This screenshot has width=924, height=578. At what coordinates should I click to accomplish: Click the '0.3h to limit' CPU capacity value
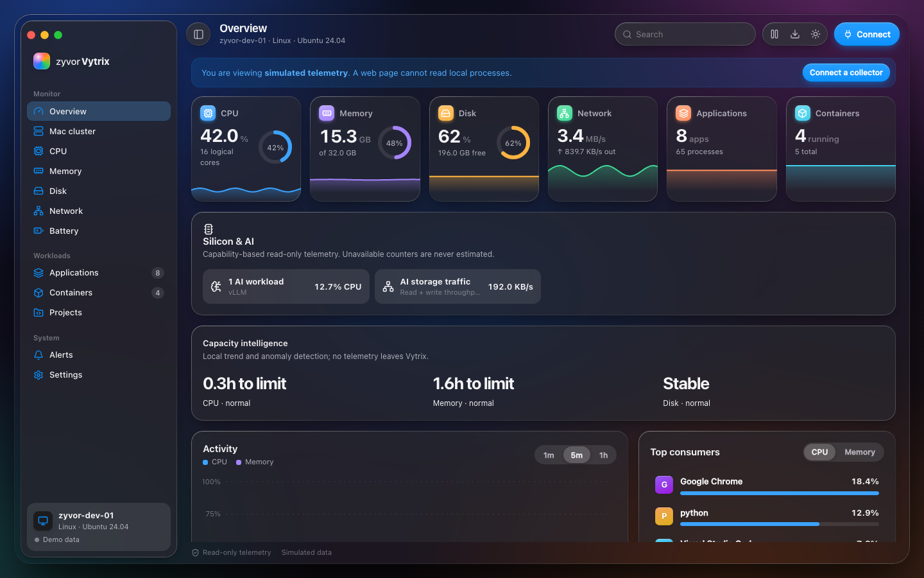[244, 383]
